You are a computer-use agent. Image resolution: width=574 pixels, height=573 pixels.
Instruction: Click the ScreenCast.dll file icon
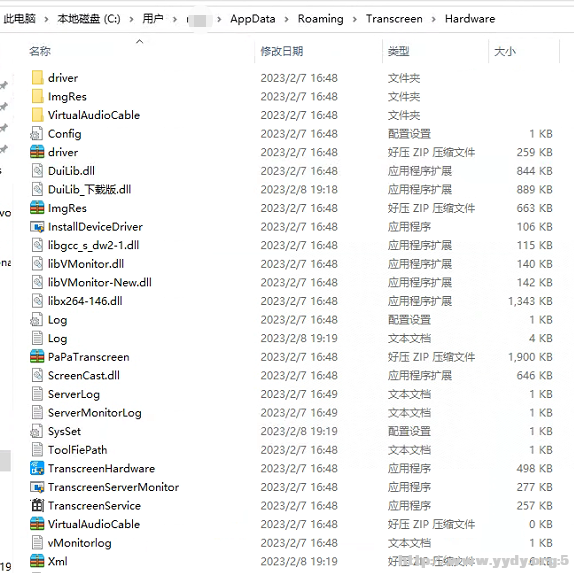pyautogui.click(x=37, y=375)
